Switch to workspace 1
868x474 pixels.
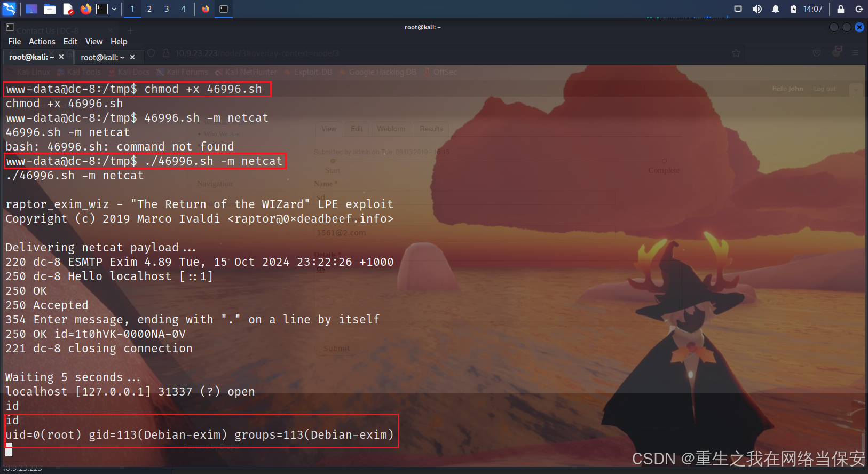132,9
